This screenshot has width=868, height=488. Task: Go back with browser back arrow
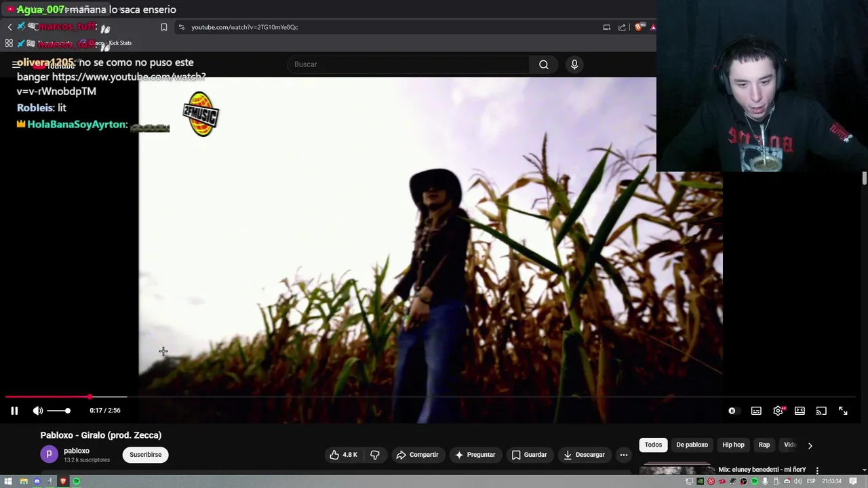pos(9,27)
